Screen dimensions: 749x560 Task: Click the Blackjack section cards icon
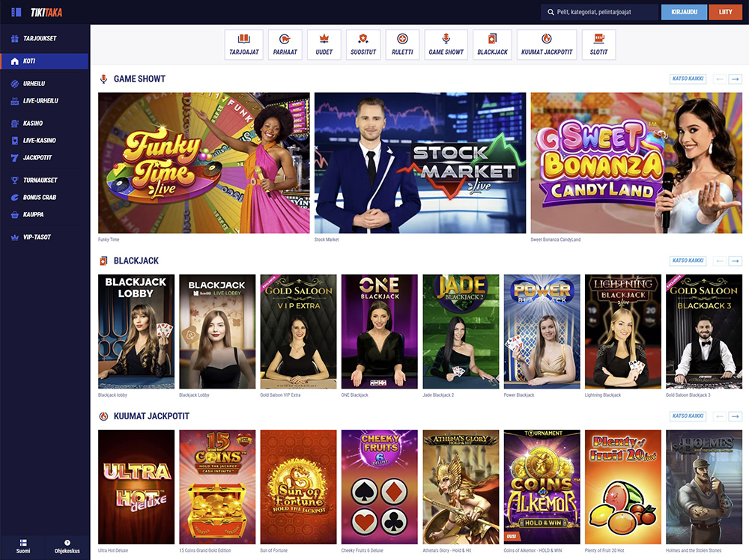[x=103, y=261]
